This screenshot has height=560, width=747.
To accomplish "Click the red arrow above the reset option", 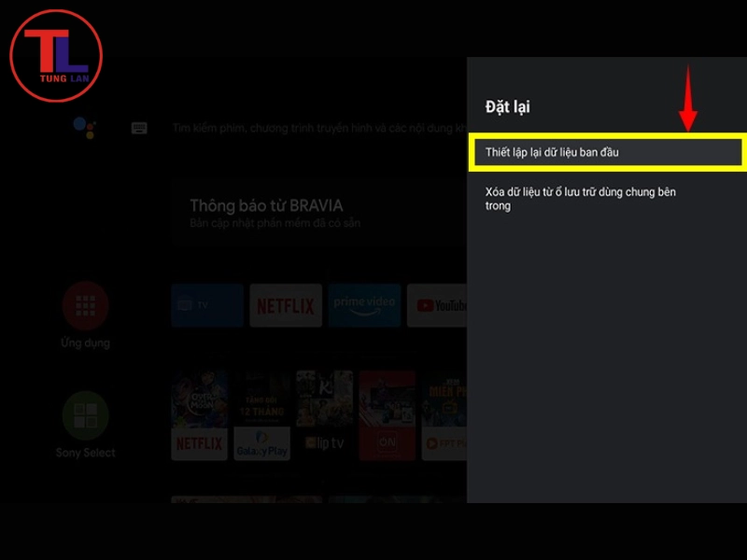I will (688, 98).
